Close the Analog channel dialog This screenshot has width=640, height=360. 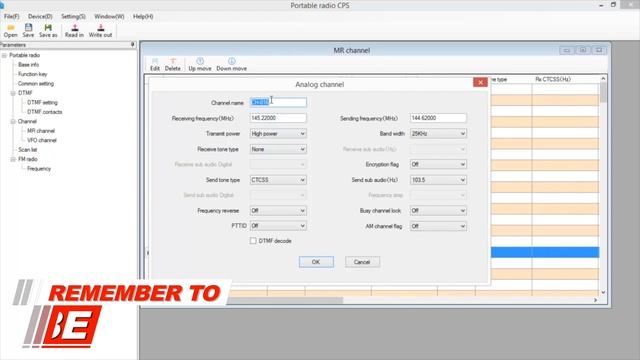point(480,82)
